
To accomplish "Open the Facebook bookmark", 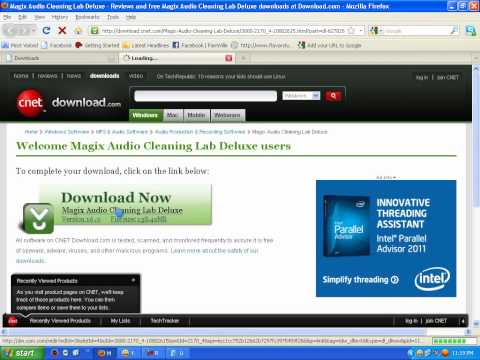I will click(57, 45).
